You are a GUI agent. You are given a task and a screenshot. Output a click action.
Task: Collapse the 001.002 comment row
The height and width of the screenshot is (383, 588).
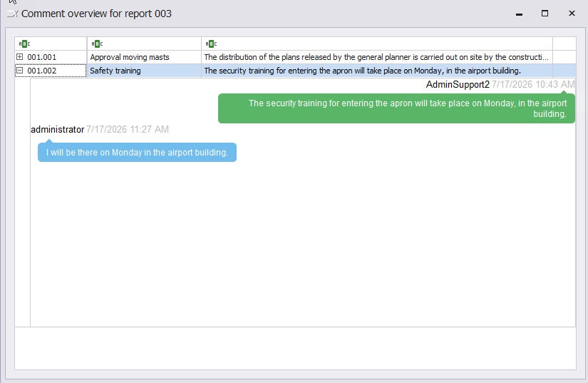19,70
